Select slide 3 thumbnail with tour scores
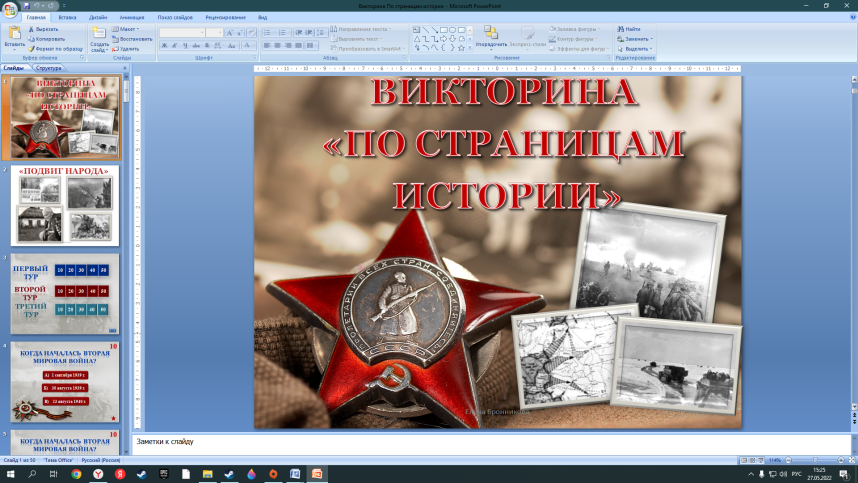The height and width of the screenshot is (483, 858). tap(65, 294)
